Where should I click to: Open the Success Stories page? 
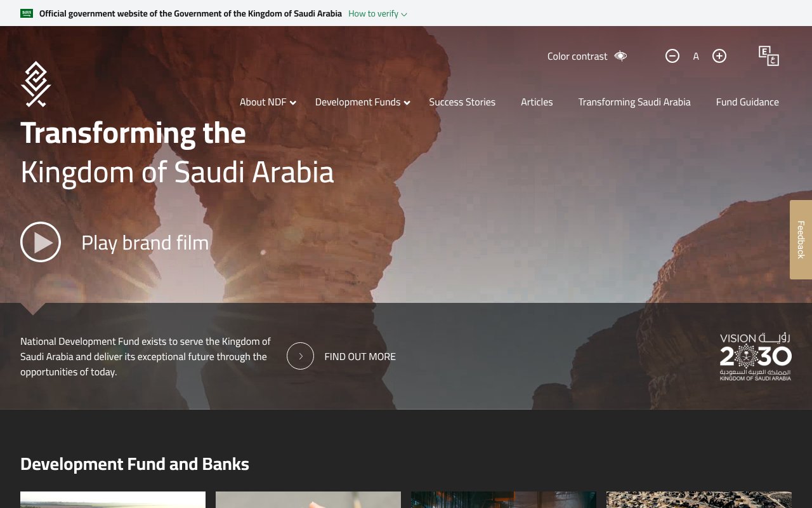462,102
